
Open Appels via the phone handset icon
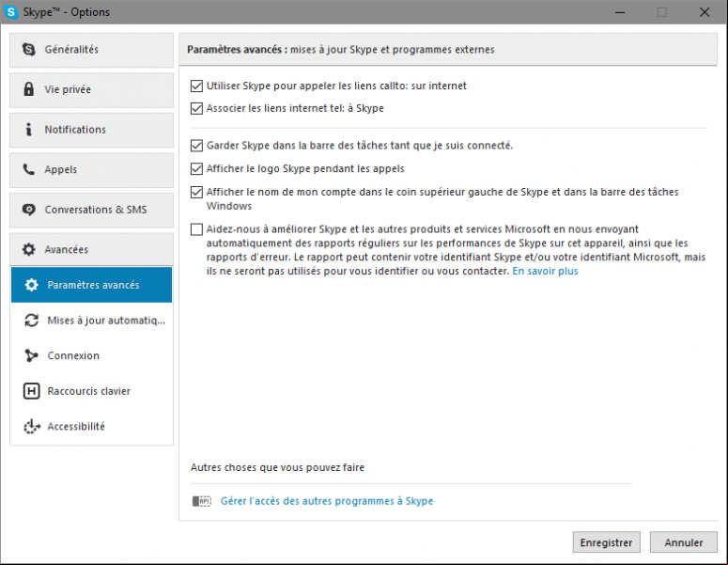29,169
